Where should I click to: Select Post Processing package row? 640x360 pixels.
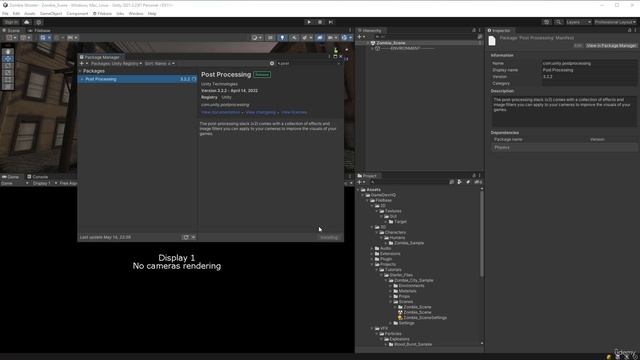point(138,79)
